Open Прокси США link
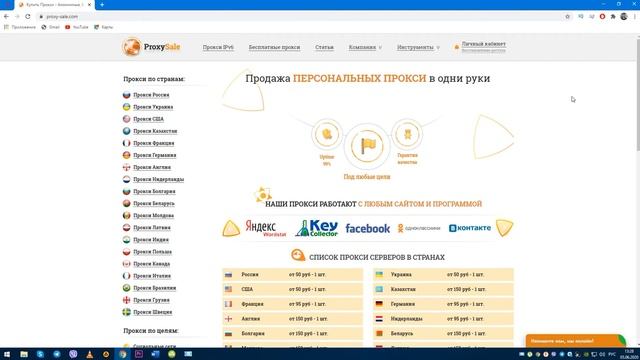Screen dimensions: 640x360 tap(148, 119)
